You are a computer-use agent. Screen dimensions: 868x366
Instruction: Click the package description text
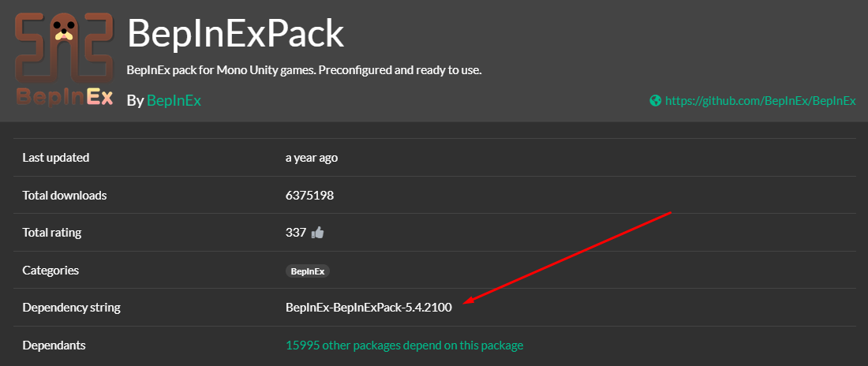[304, 70]
